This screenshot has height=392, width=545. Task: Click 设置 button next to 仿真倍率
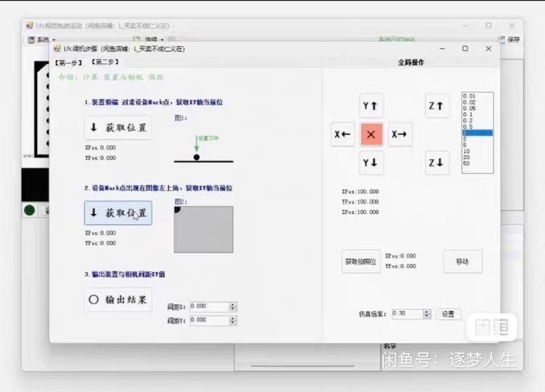tap(449, 314)
